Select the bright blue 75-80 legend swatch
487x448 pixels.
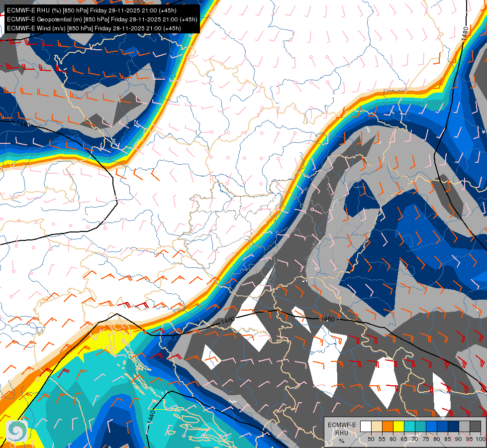(431, 427)
